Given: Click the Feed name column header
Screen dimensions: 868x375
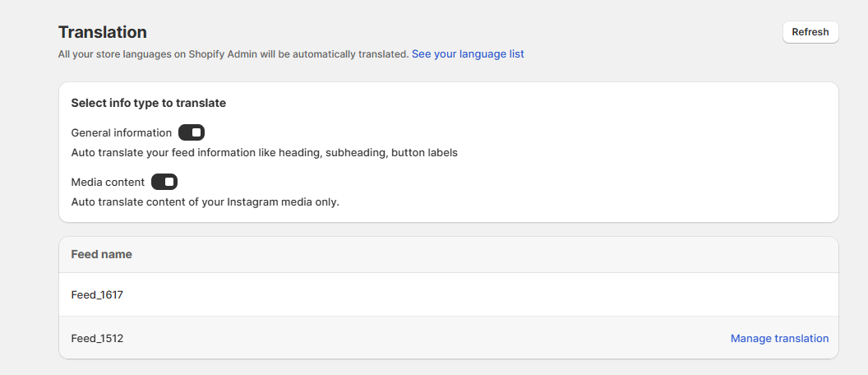Looking at the screenshot, I should coord(102,255).
